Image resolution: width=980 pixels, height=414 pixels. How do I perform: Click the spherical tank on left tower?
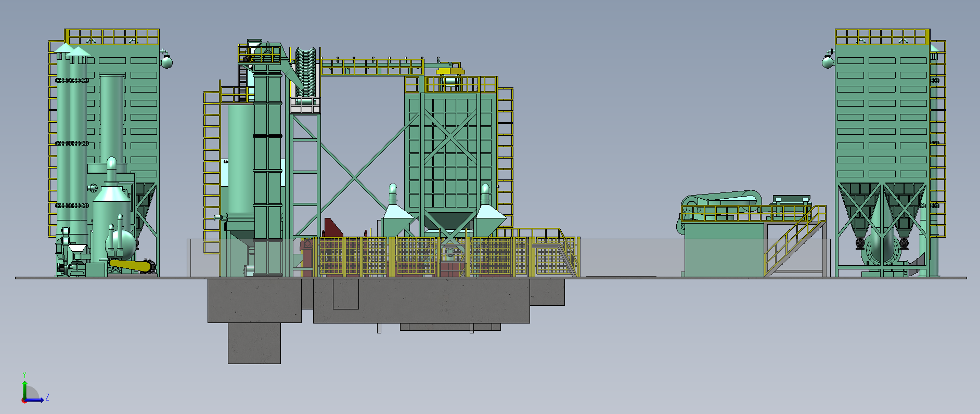coord(166,62)
